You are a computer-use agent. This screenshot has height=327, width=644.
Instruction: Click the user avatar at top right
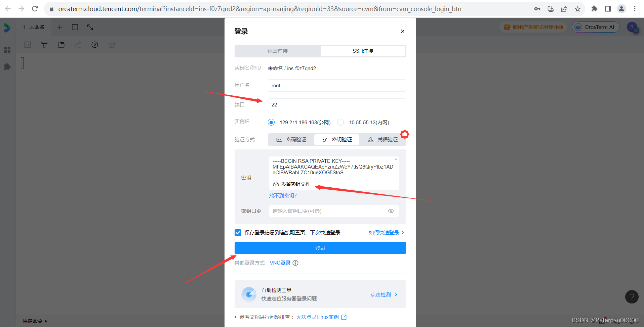click(633, 27)
